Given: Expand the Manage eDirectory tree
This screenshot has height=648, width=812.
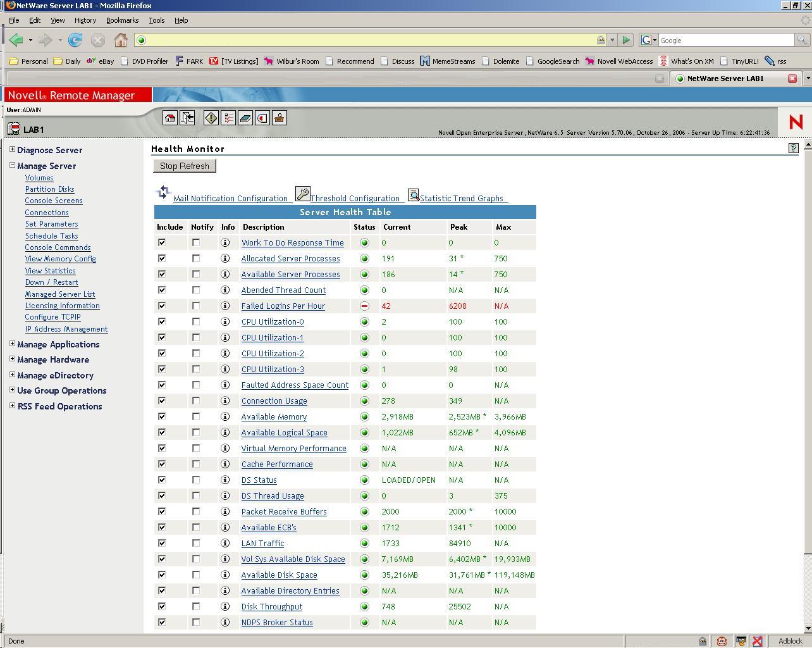Looking at the screenshot, I should click(x=12, y=375).
